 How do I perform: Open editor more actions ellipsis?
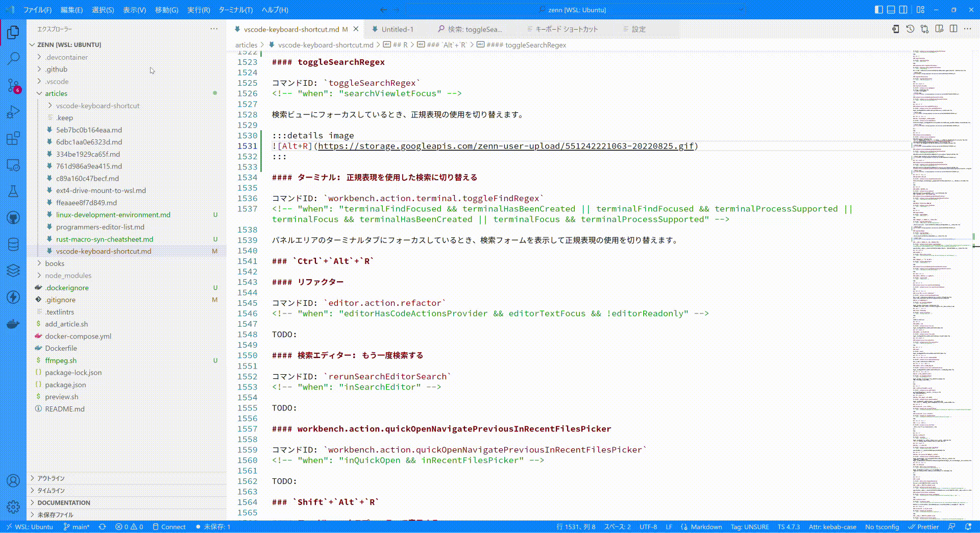click(968, 29)
